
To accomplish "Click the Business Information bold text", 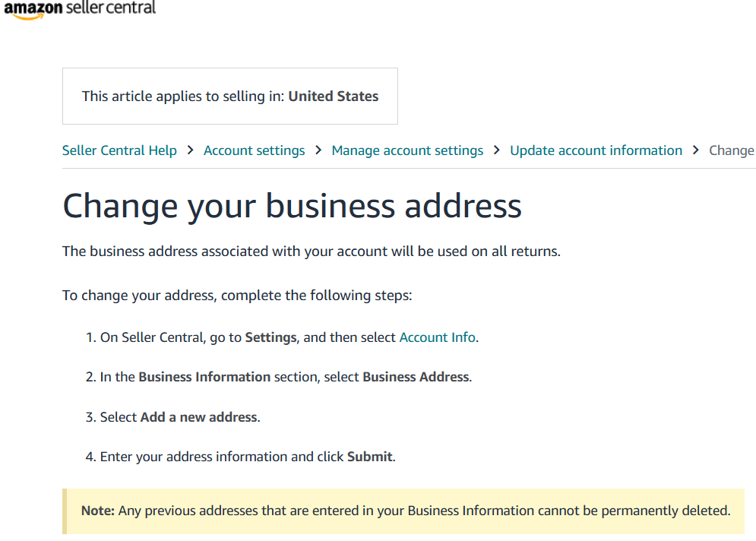I will coord(204,377).
